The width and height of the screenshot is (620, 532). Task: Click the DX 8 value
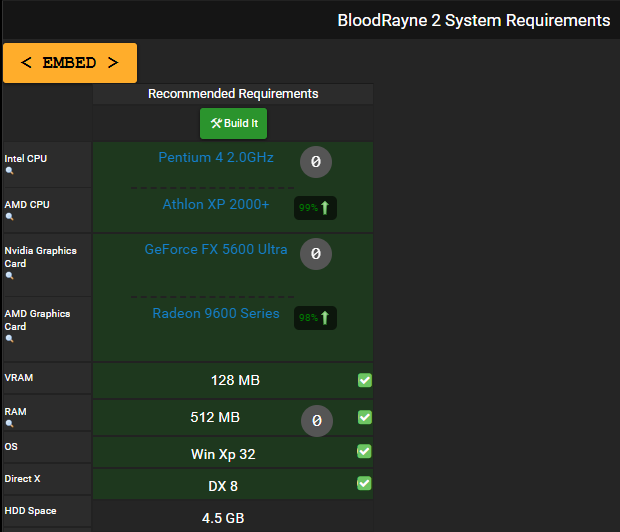[223, 486]
